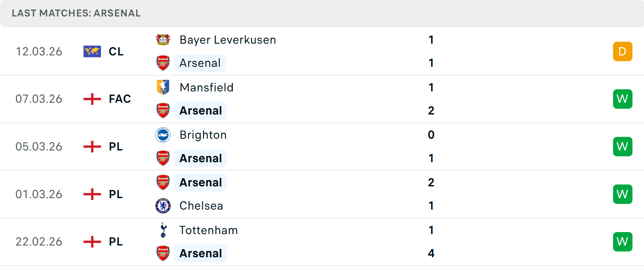Select the Tottenham club badge
The image size is (644, 266).
[x=163, y=230]
